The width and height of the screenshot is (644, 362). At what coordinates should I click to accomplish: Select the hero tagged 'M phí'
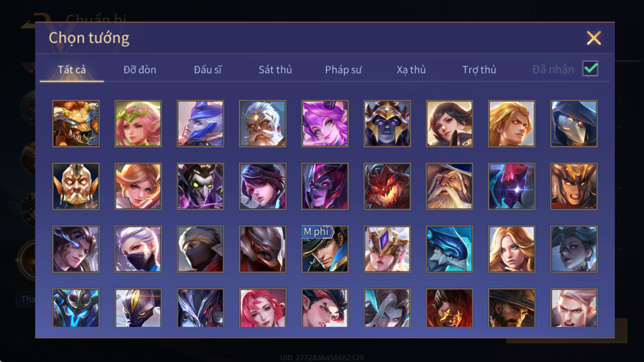[325, 249]
